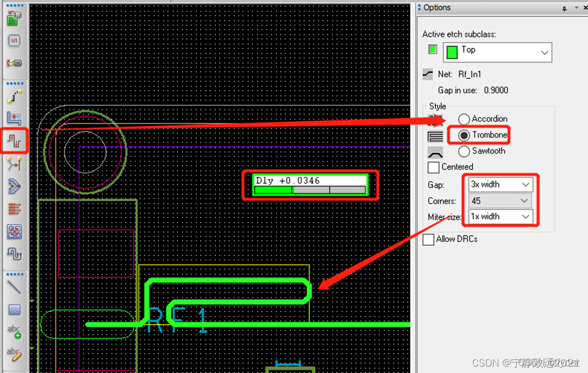Image resolution: width=588 pixels, height=373 pixels.
Task: Open the Corners 45 dropdown
Action: (x=500, y=201)
